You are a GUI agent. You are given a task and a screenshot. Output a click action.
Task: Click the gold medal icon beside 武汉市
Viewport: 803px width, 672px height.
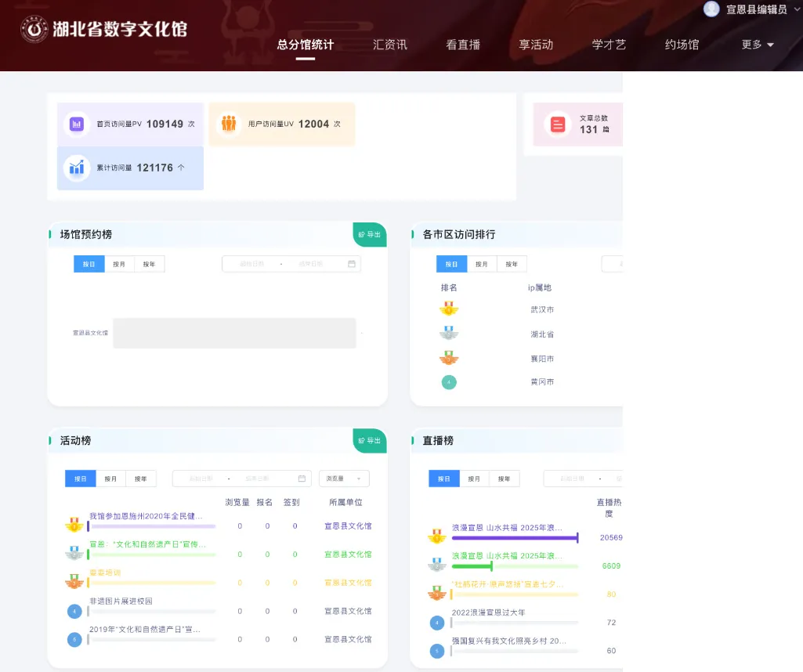pyautogui.click(x=449, y=308)
